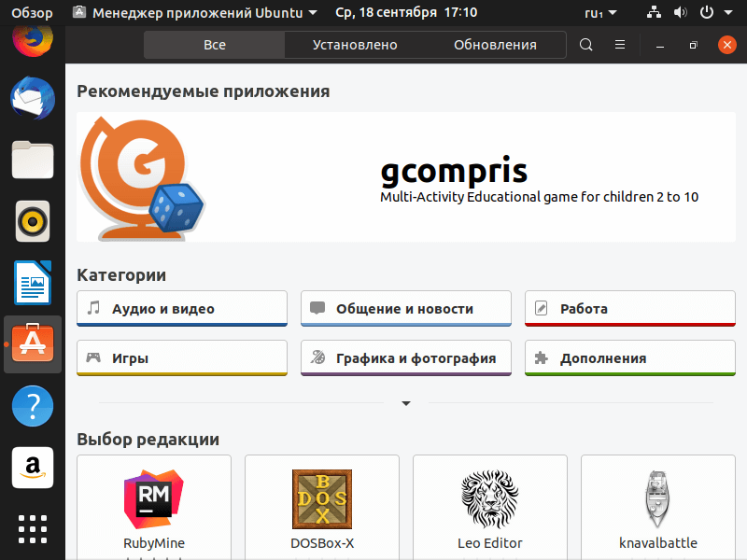Open the Дополнения category
The image size is (747, 560).
[629, 358]
